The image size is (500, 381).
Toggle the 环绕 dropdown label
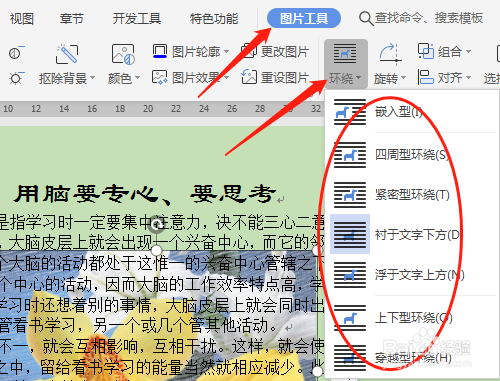[x=345, y=79]
